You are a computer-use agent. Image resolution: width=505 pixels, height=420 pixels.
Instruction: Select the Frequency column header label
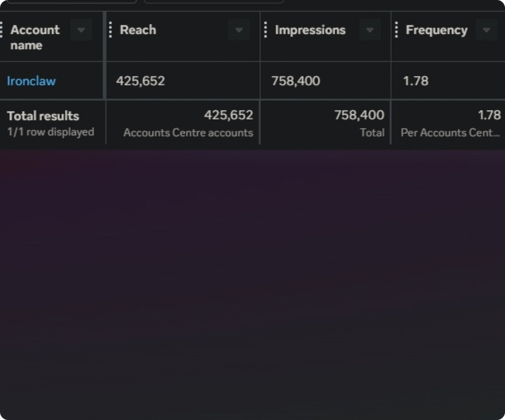coord(436,30)
